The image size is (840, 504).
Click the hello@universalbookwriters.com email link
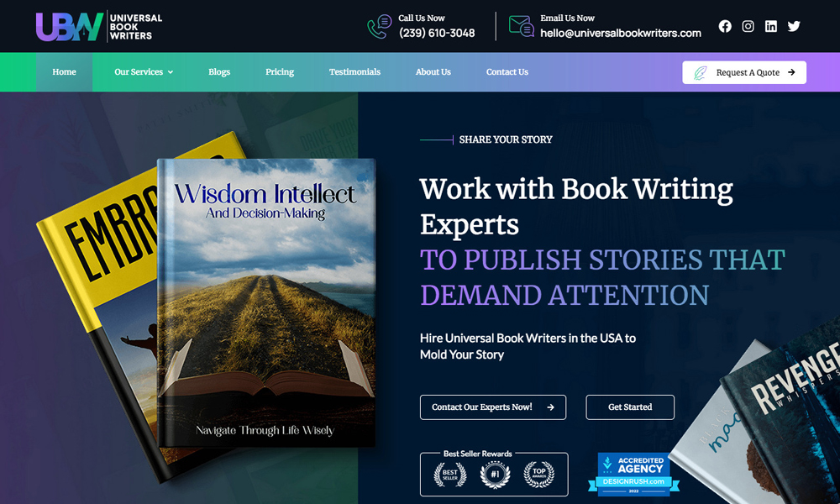[620, 34]
